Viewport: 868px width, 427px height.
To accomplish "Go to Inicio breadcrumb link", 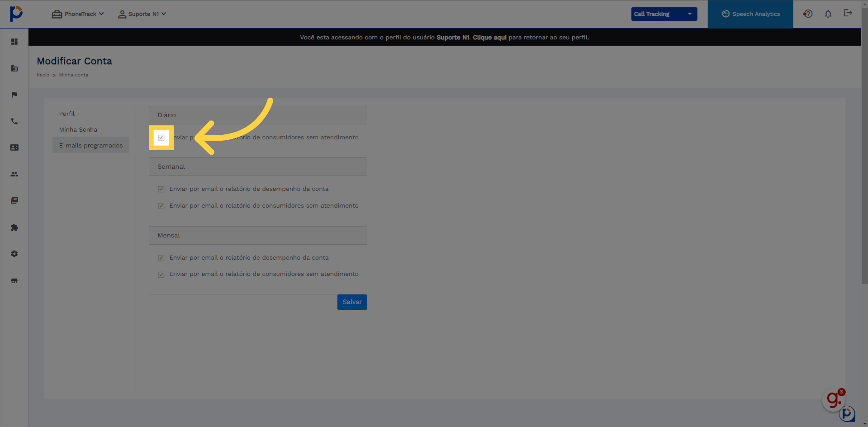I will [43, 75].
